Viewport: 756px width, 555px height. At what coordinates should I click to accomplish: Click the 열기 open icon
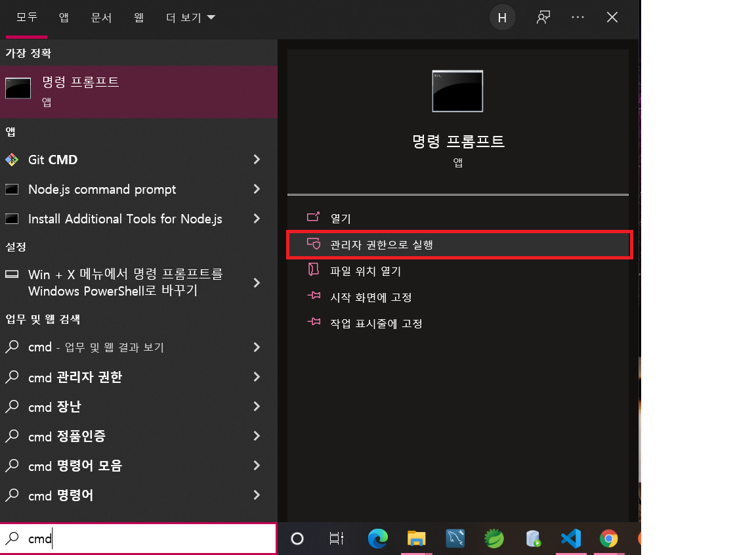tap(314, 217)
